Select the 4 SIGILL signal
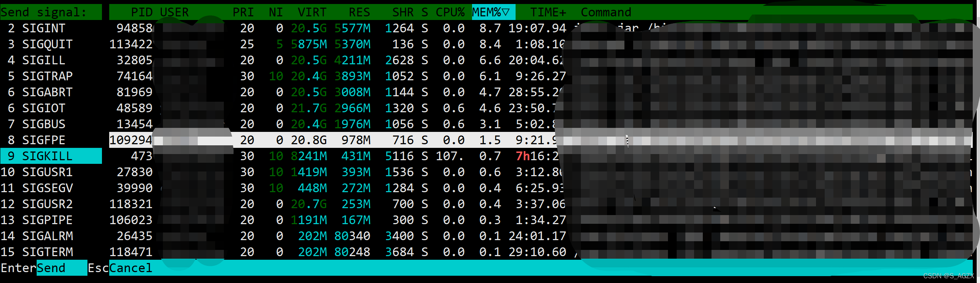This screenshot has width=980, height=283. [51, 60]
